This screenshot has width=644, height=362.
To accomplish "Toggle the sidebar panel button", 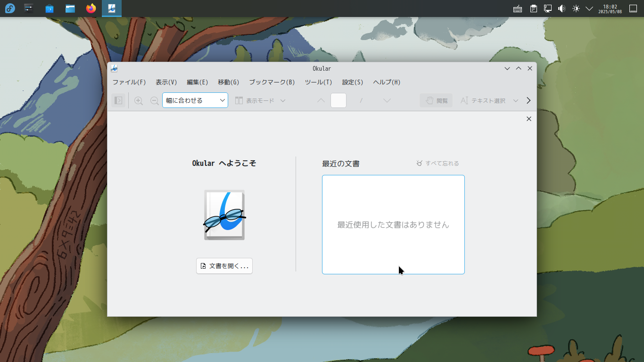I will pos(119,100).
